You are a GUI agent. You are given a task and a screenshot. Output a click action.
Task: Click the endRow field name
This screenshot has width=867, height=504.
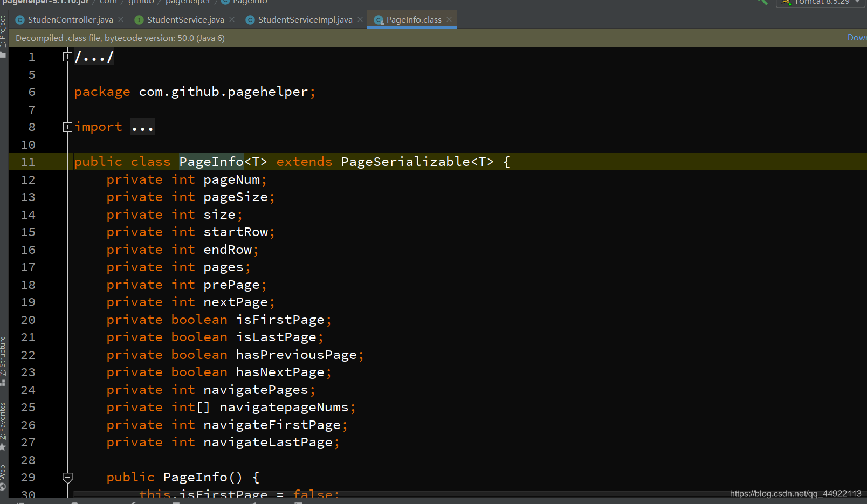228,250
